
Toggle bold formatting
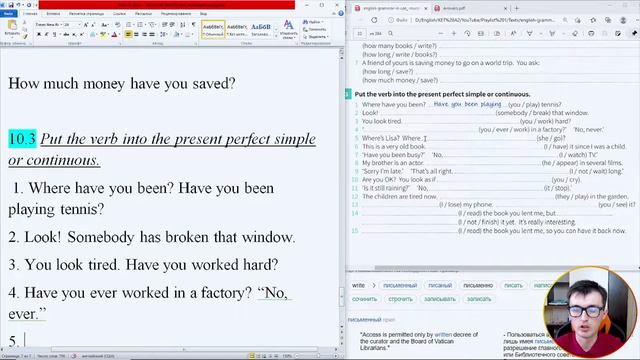click(x=39, y=35)
